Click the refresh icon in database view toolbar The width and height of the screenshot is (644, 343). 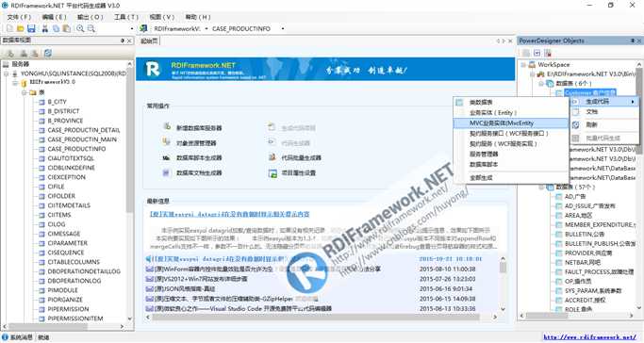click(48, 53)
